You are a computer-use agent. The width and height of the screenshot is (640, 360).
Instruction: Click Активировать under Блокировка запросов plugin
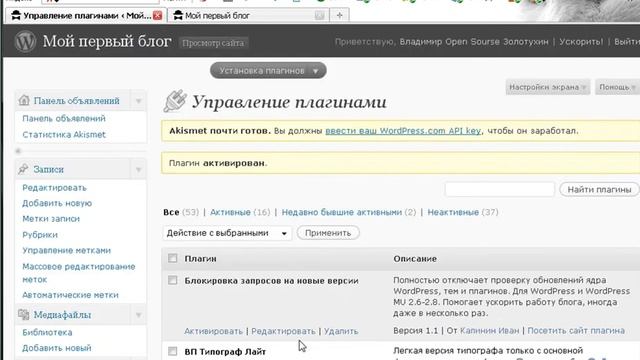[x=213, y=331]
